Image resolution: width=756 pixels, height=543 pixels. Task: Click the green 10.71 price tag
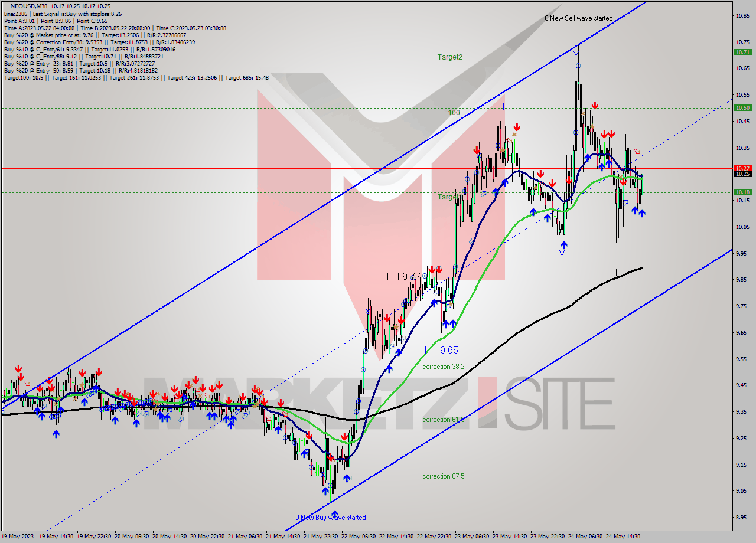pos(742,53)
